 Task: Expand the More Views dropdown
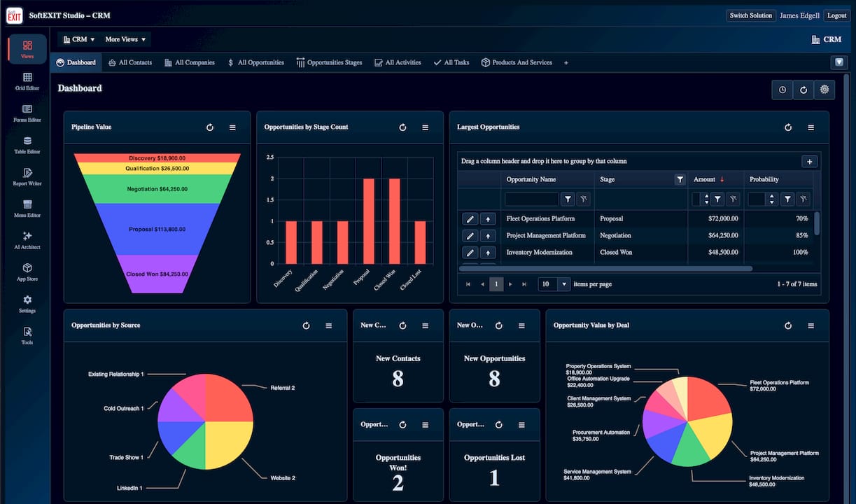[x=125, y=39]
